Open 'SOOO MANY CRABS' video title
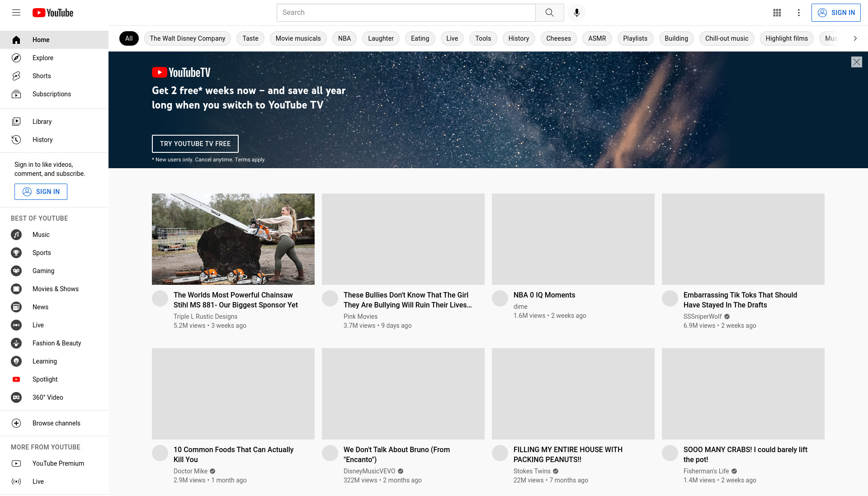The height and width of the screenshot is (496, 868). point(745,454)
